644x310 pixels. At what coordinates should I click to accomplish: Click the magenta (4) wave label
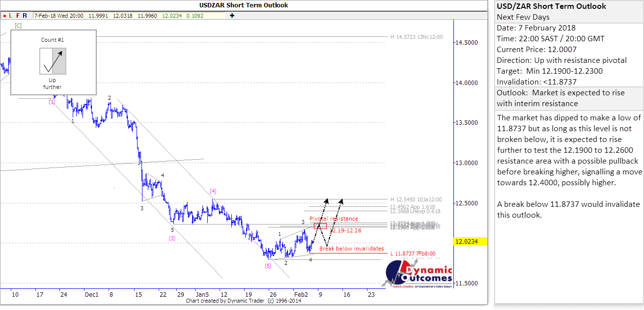(x=213, y=191)
